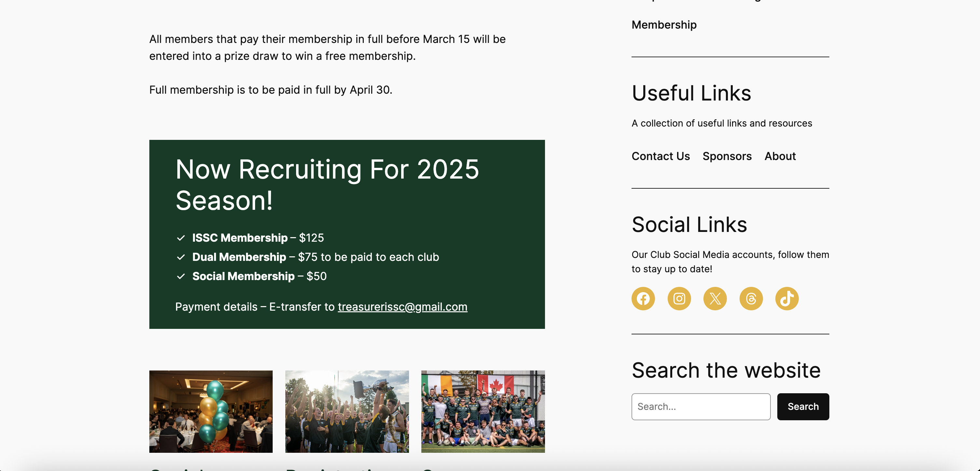Click checkmark icon beside Dual Membership
Viewport: 980px width, 471px height.
click(181, 257)
